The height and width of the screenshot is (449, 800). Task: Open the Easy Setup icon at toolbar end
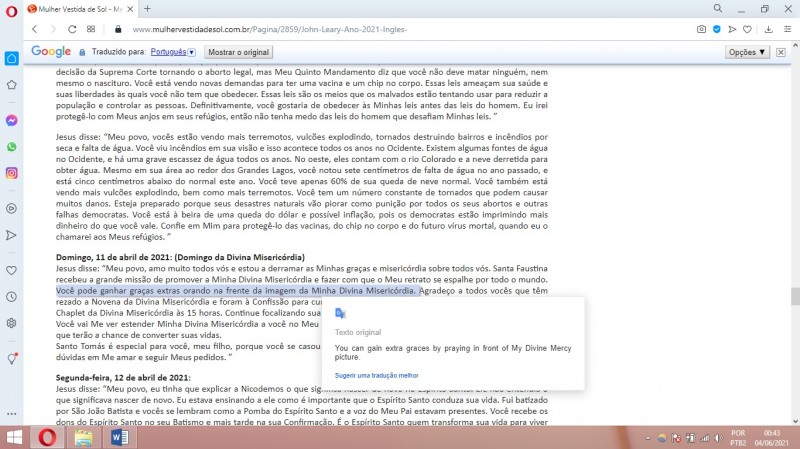pyautogui.click(x=786, y=29)
